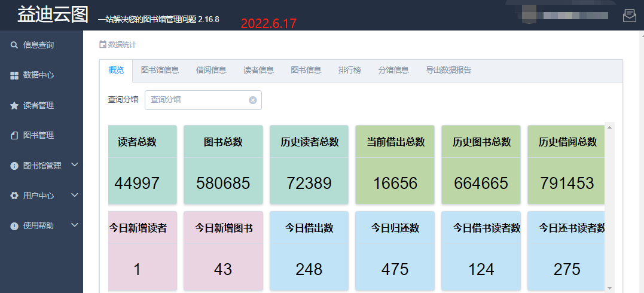The height and width of the screenshot is (293, 644).
Task: Select the 导出数据报告 tab
Action: coord(448,70)
